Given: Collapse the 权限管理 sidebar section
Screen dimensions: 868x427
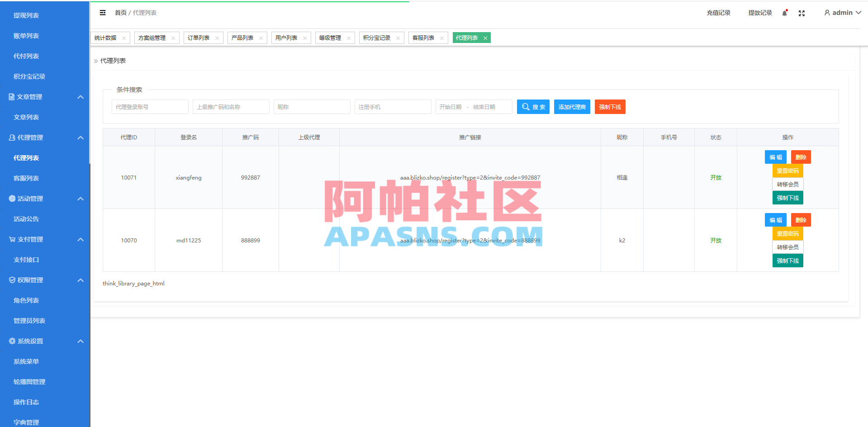Looking at the screenshot, I should (81, 280).
